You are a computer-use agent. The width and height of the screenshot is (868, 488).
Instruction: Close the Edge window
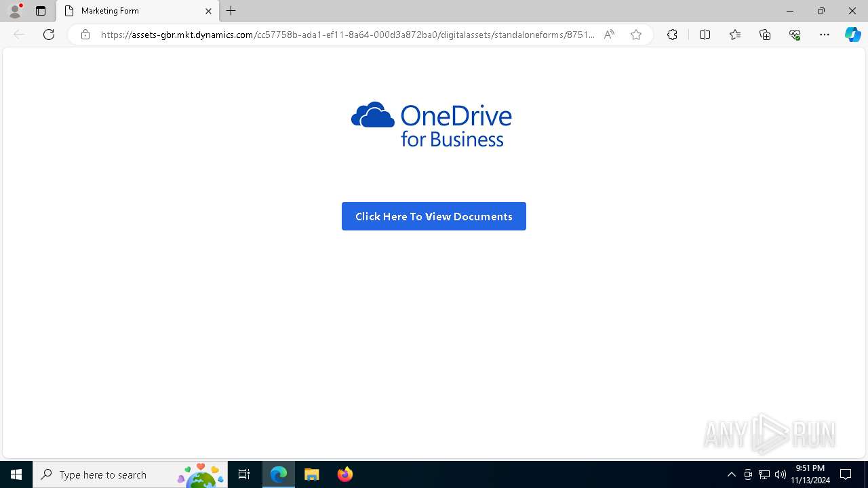click(x=852, y=11)
